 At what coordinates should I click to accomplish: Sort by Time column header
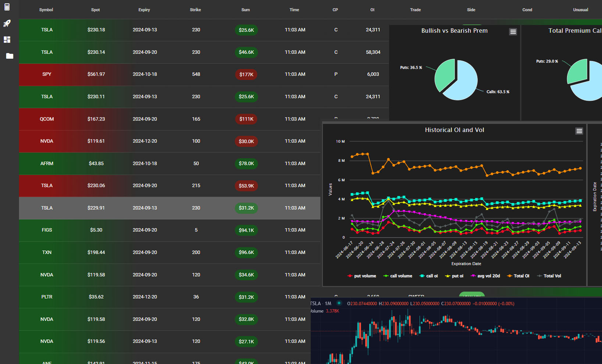point(294,10)
